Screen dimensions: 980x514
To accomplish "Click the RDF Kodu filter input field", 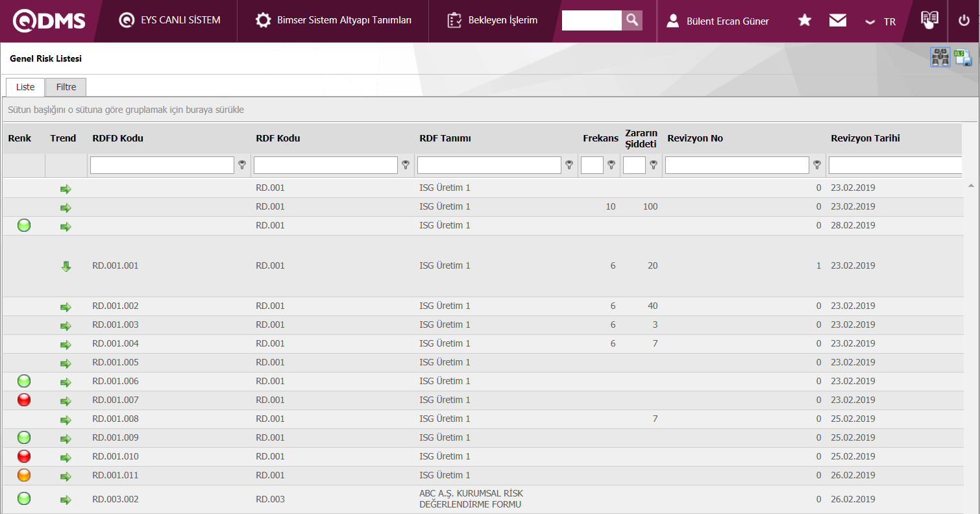I will pos(325,165).
